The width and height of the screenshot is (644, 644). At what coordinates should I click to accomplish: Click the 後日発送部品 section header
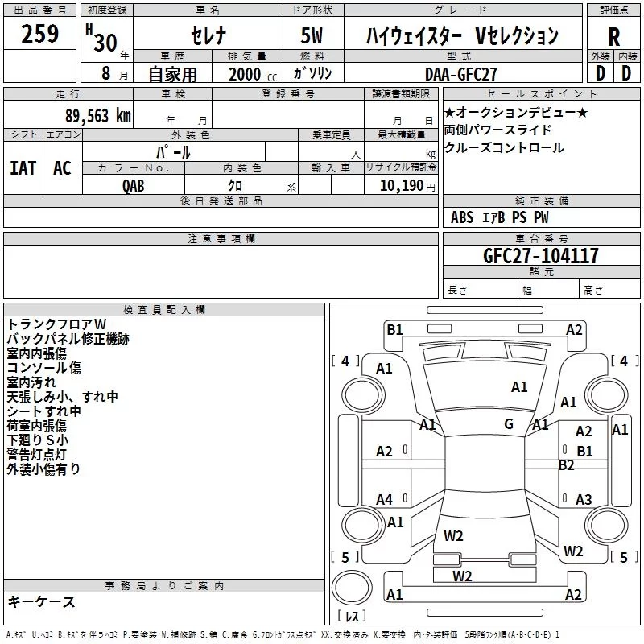[x=221, y=200]
